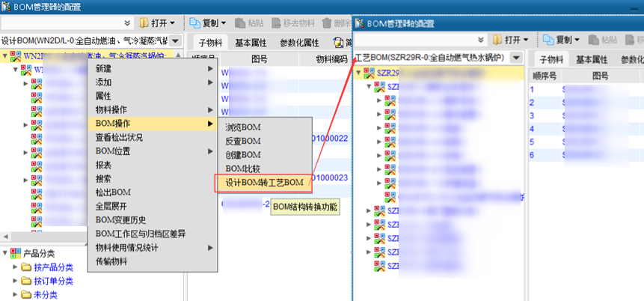This screenshot has width=644, height=301.
Task: Select 反查BOM in the submenu
Action: coord(265,141)
